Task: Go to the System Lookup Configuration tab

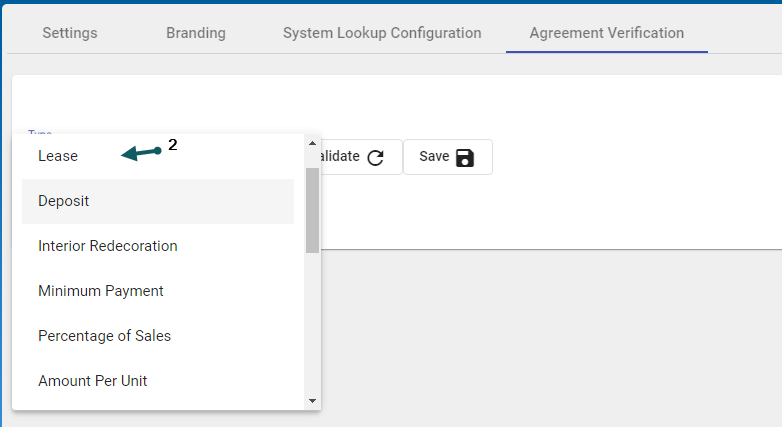Action: click(382, 33)
